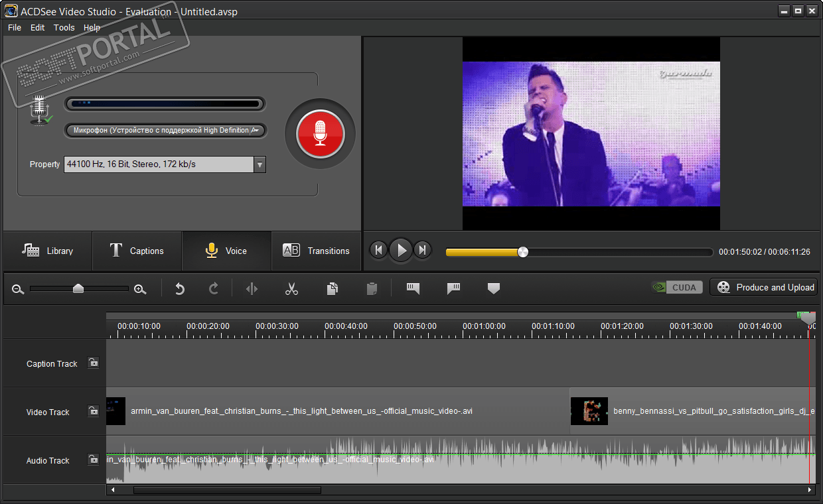Play the video preview

401,250
